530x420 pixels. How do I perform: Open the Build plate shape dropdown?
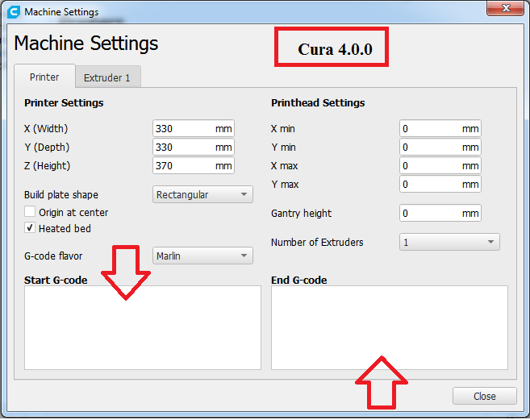pyautogui.click(x=202, y=194)
